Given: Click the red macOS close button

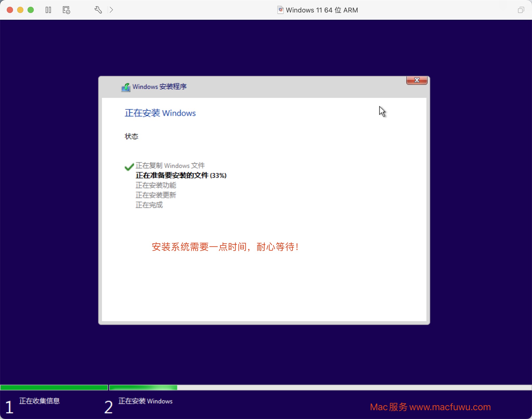Looking at the screenshot, I should coord(10,10).
